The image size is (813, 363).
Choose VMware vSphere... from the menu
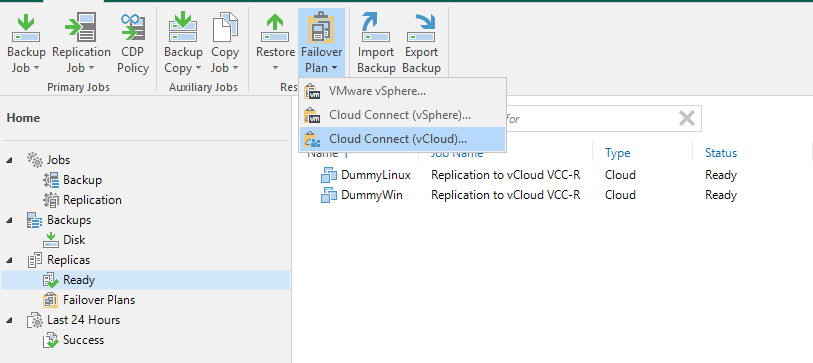tap(402, 91)
